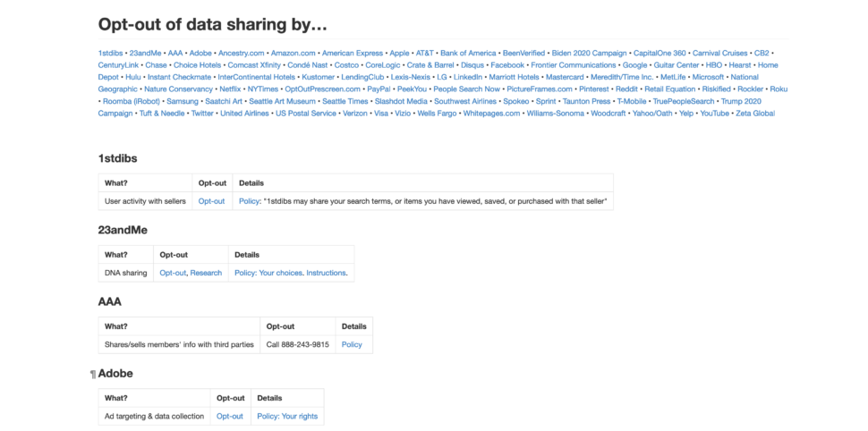Click Opt-out link in the Adobe table

230,416
